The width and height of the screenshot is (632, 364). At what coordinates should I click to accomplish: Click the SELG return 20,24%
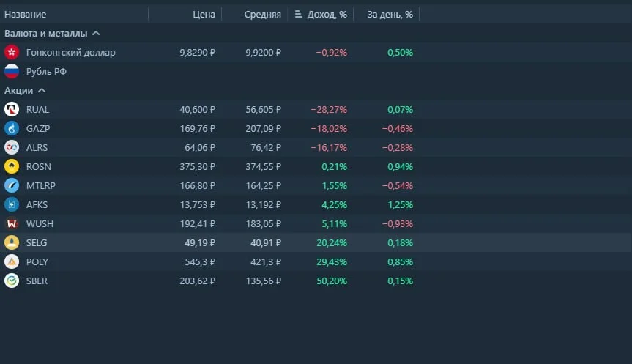coord(332,242)
